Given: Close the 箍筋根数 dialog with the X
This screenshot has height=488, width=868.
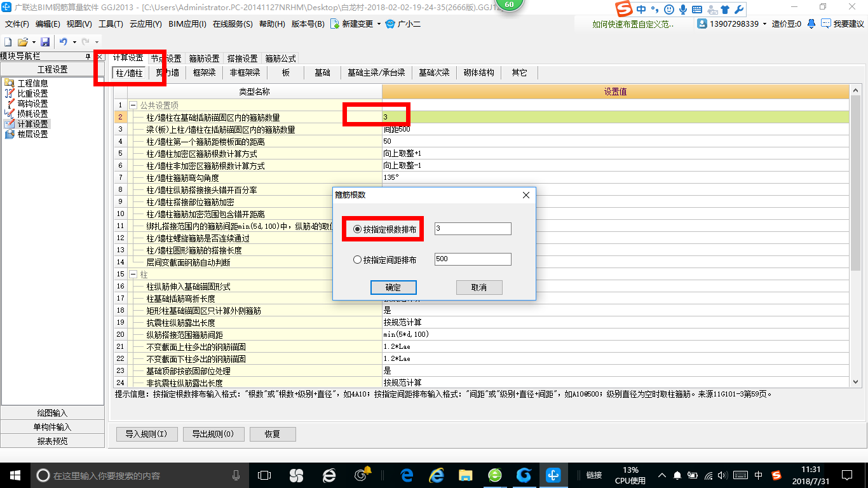Looking at the screenshot, I should click(526, 195).
